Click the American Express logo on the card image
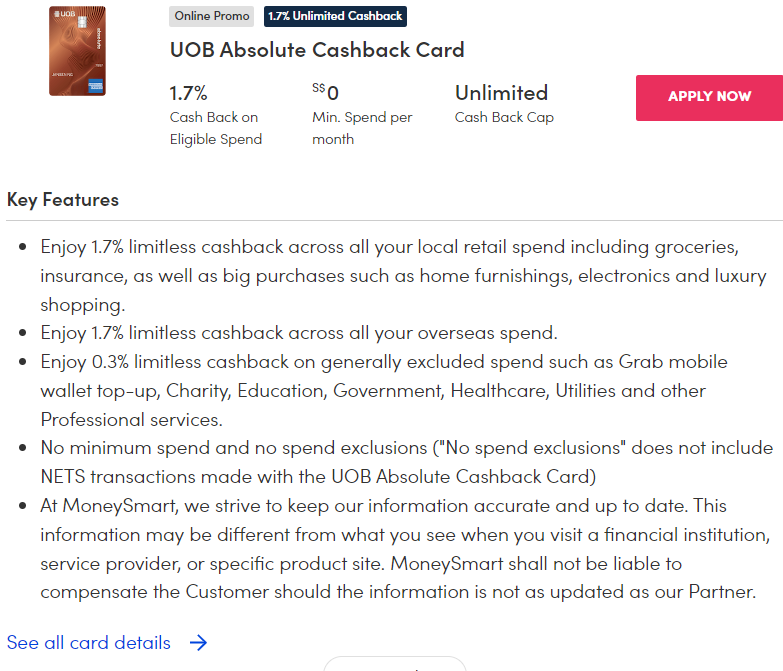Image resolution: width=783 pixels, height=671 pixels. point(95,86)
